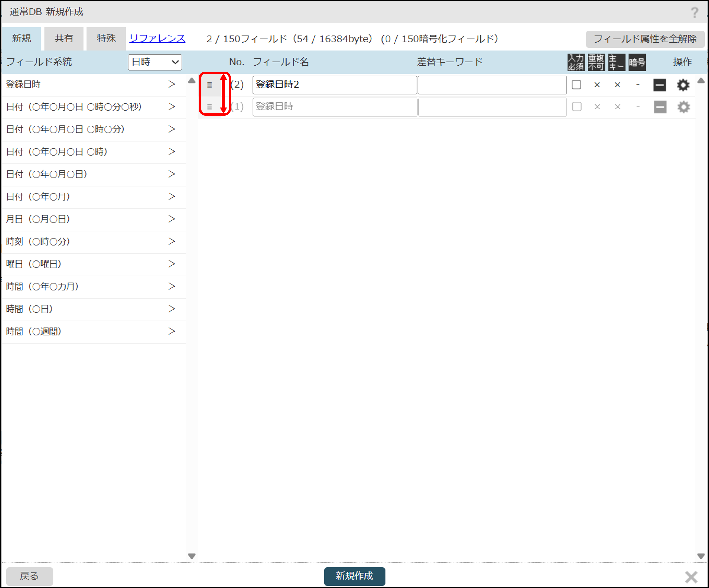Check the required checkbox for 登録日時2
The height and width of the screenshot is (588, 709).
tap(576, 85)
